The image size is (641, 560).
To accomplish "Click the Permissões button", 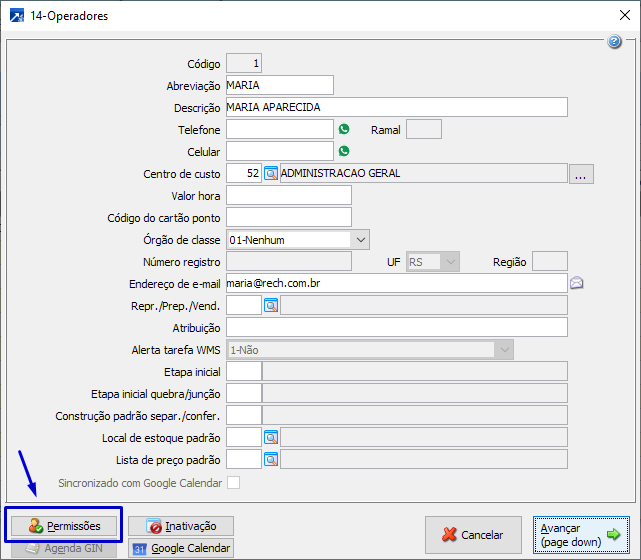I will 64,525.
